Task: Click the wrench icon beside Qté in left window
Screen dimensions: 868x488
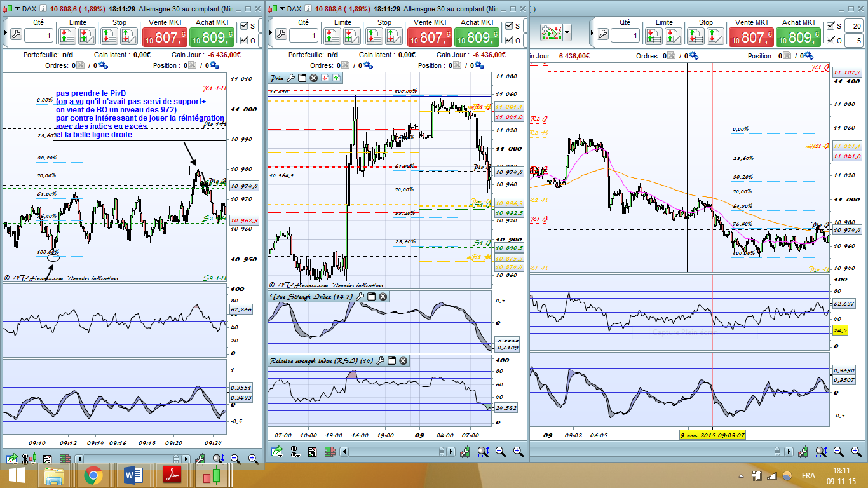Action: 17,34
